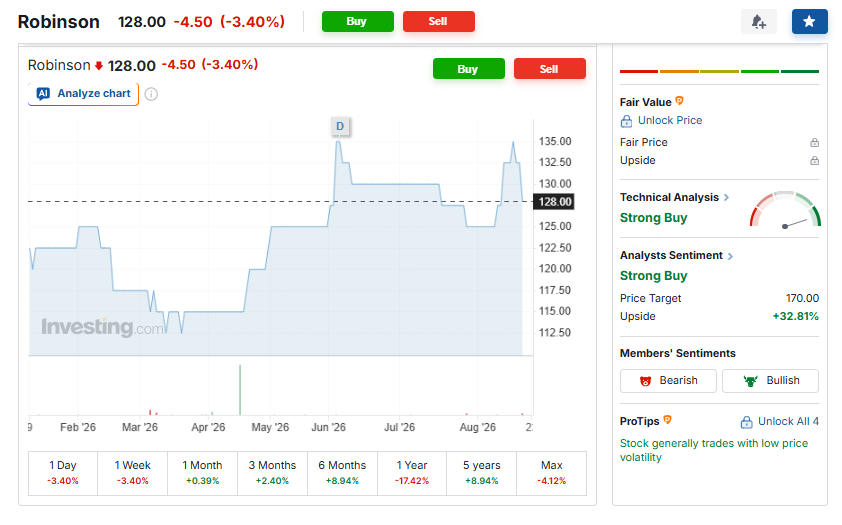Screen dimensions: 842x525
Task: Select the 6 Months range tab
Action: [342, 473]
